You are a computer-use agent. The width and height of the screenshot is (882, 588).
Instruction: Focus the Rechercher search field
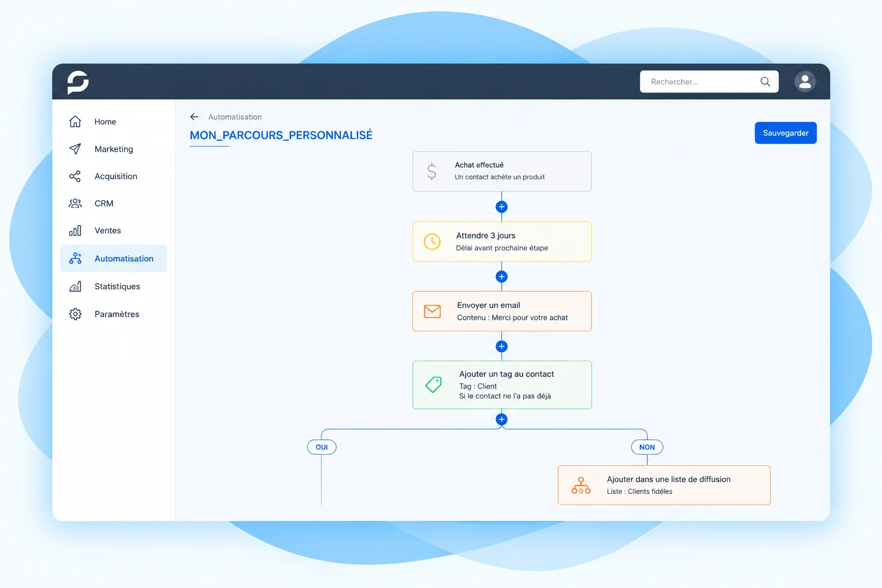[709, 82]
